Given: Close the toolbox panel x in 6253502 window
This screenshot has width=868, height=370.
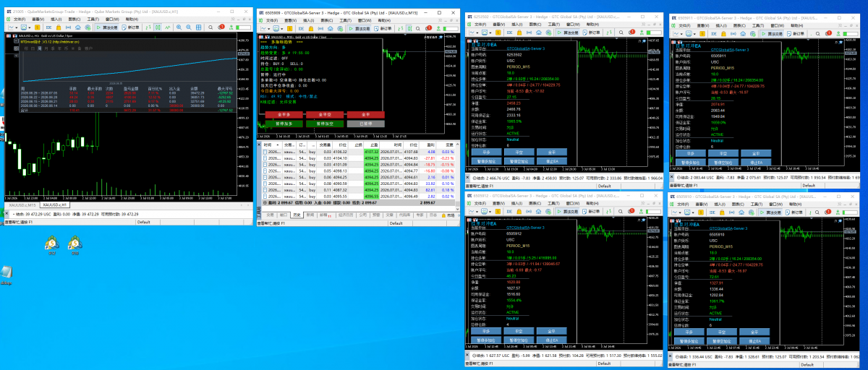Looking at the screenshot, I should click(467, 177).
